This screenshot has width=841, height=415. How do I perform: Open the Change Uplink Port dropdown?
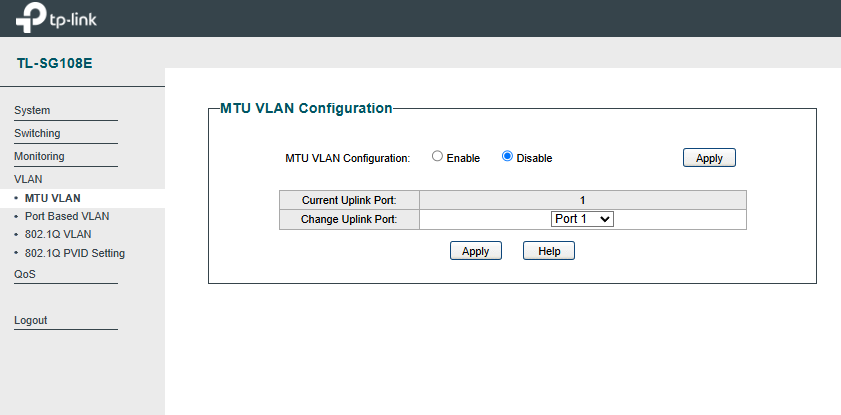click(582, 219)
